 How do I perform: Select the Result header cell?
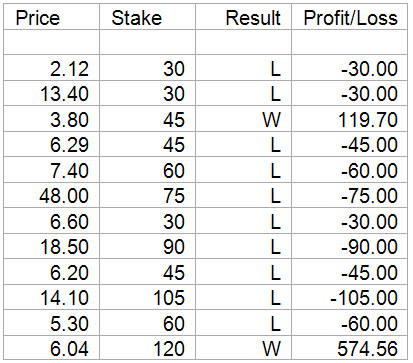point(243,17)
